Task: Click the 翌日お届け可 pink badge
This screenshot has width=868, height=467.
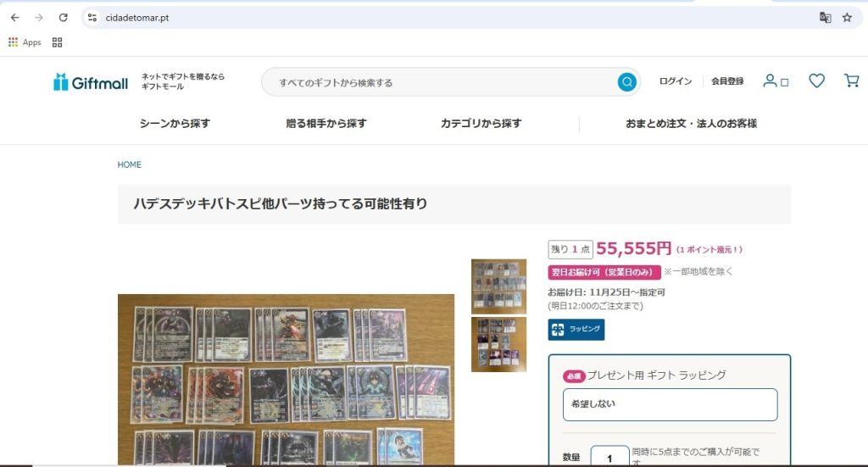Action: (604, 272)
